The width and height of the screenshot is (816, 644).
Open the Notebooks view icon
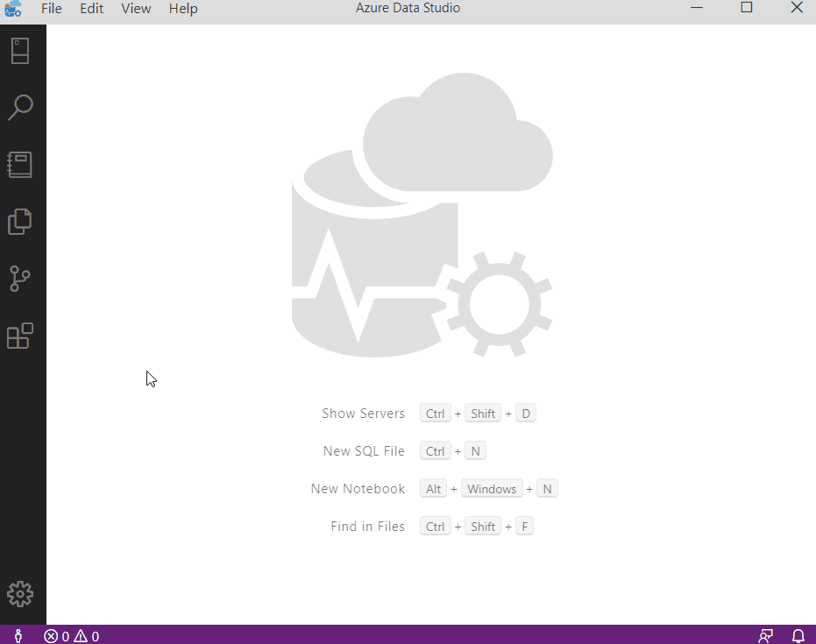(x=20, y=165)
